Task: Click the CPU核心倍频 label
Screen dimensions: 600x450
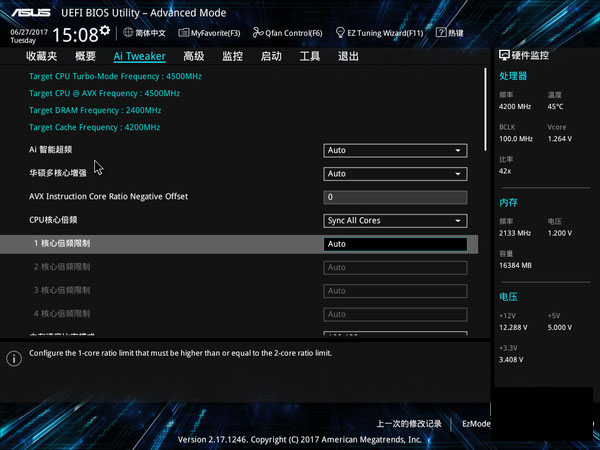Action: (x=53, y=220)
